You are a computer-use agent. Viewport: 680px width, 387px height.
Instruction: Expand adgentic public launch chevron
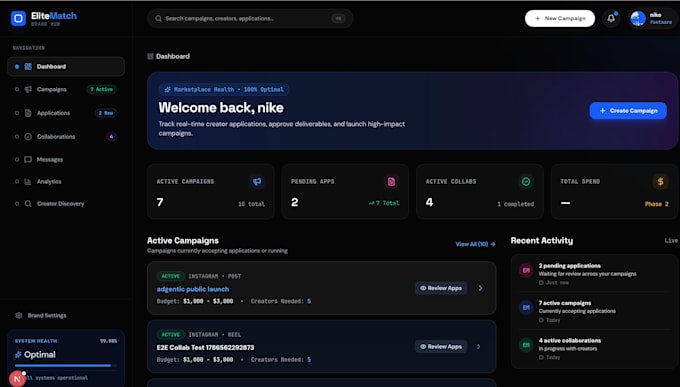coord(480,288)
